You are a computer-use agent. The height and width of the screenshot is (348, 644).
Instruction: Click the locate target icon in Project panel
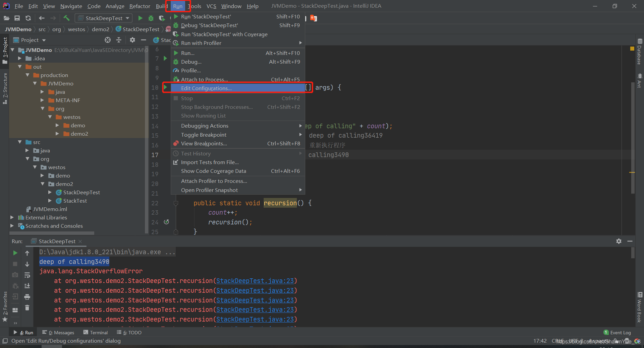pos(108,40)
